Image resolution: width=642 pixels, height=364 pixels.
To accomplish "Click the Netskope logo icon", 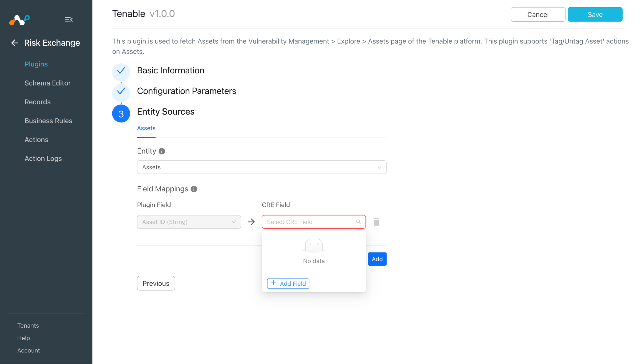I will point(19,20).
